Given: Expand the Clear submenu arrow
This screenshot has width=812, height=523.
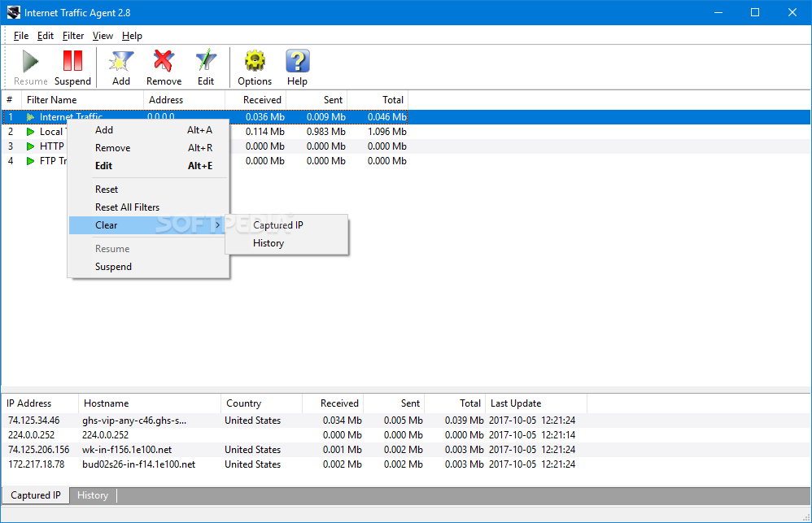Looking at the screenshot, I should pyautogui.click(x=218, y=225).
